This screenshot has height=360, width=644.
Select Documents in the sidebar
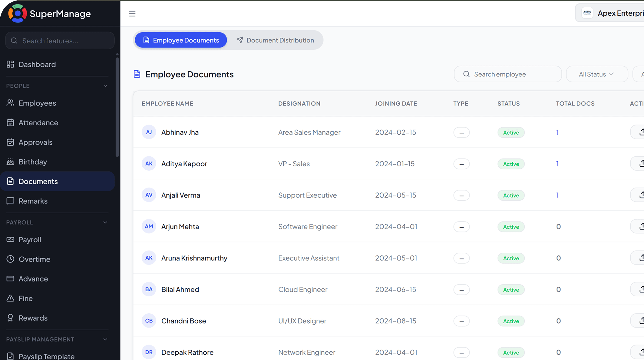[x=57, y=181]
